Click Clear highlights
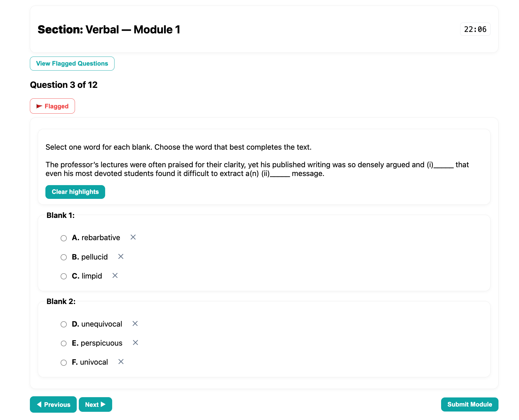This screenshot has width=519, height=420. (75, 192)
